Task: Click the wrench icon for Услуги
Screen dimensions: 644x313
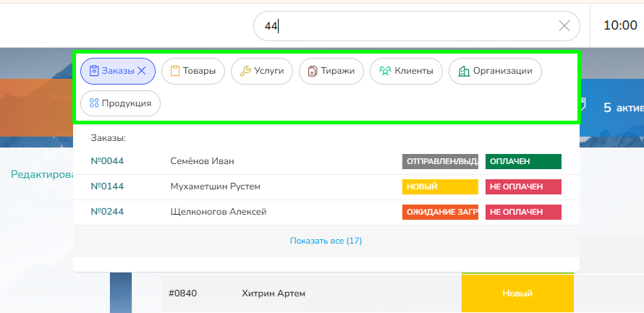Action: click(245, 71)
